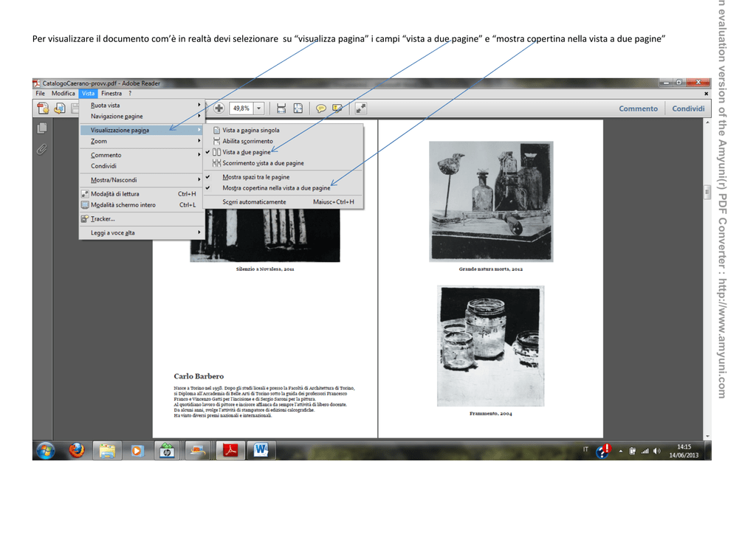Image resolution: width=756 pixels, height=535 pixels.
Task: Click the Vista menu
Action: pos(89,94)
